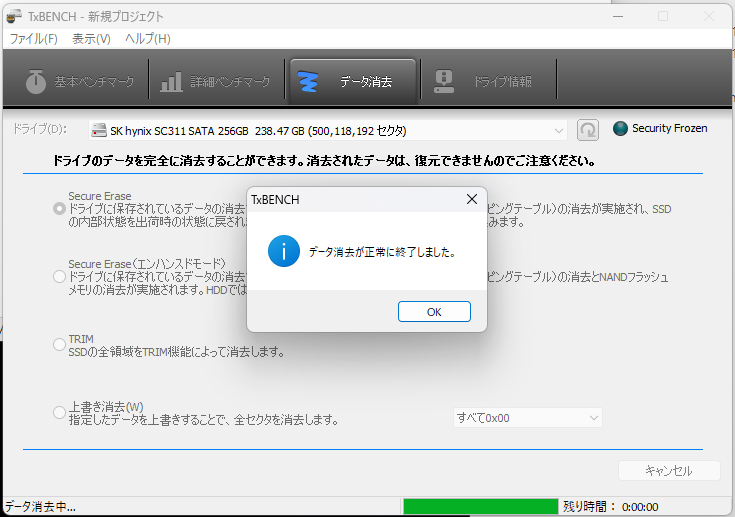Choose the TRIM erase radio button
Viewport: 735px width, 517px height.
coord(59,345)
